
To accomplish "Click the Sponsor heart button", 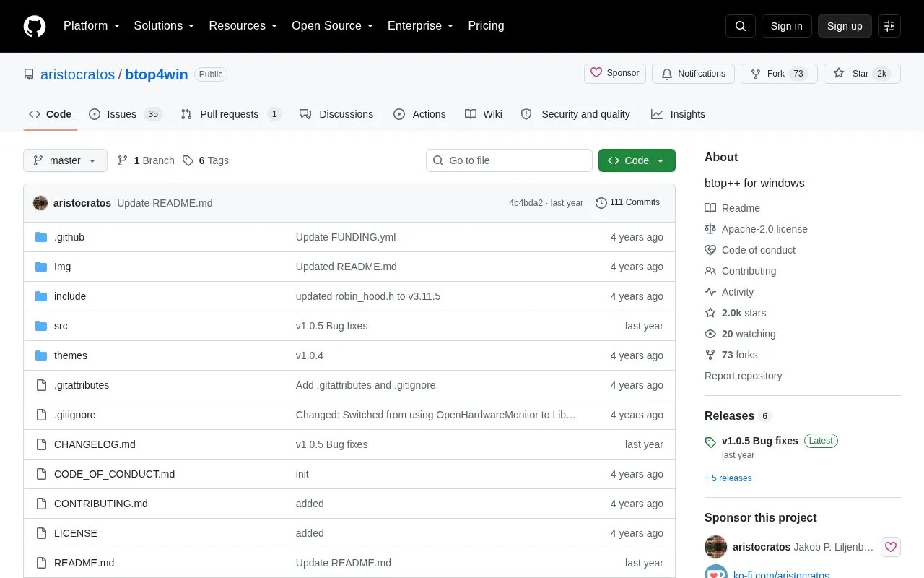I will tap(615, 74).
